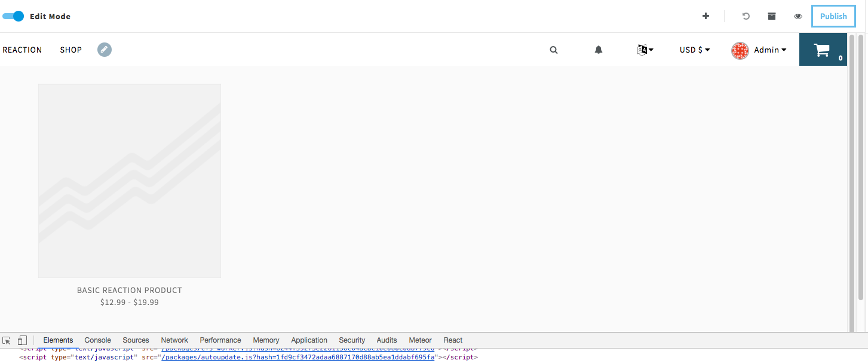Toggle the Edit Mode switch off

coord(13,16)
